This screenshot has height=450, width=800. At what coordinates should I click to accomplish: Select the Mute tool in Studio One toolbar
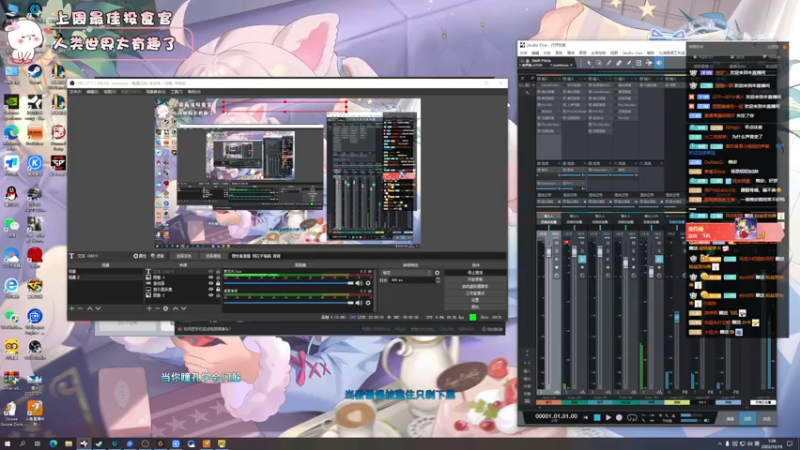click(639, 63)
